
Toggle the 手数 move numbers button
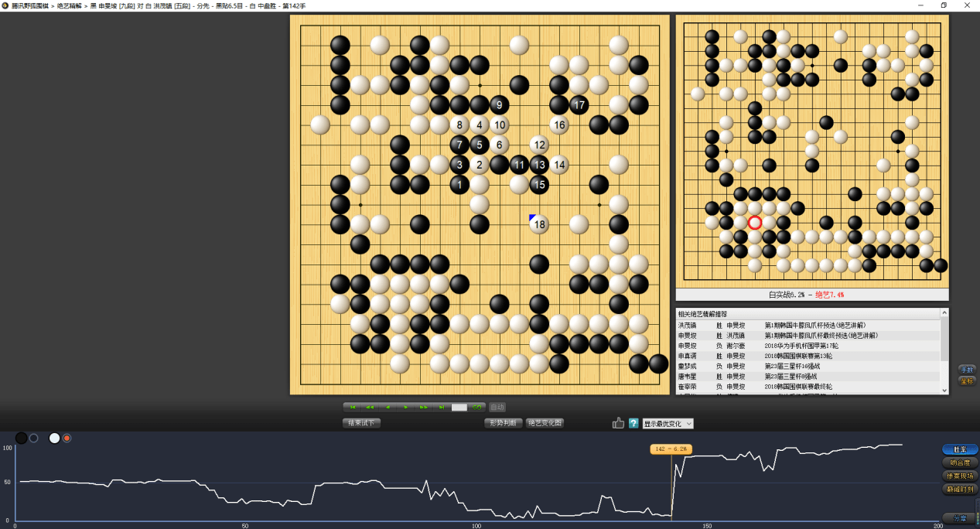(x=967, y=369)
